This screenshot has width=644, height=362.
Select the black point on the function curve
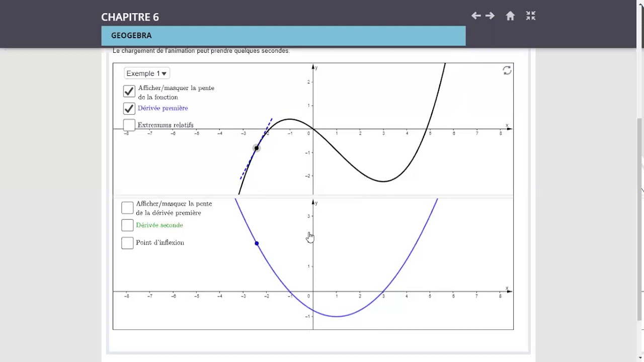point(257,148)
